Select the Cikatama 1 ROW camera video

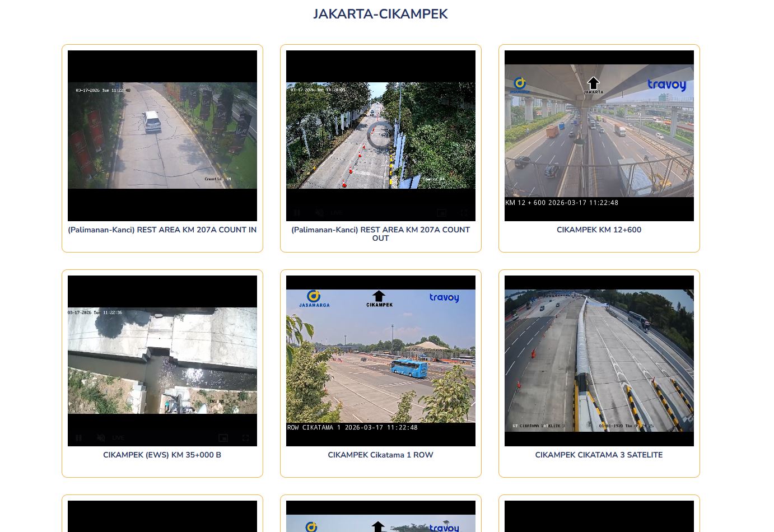tap(380, 360)
